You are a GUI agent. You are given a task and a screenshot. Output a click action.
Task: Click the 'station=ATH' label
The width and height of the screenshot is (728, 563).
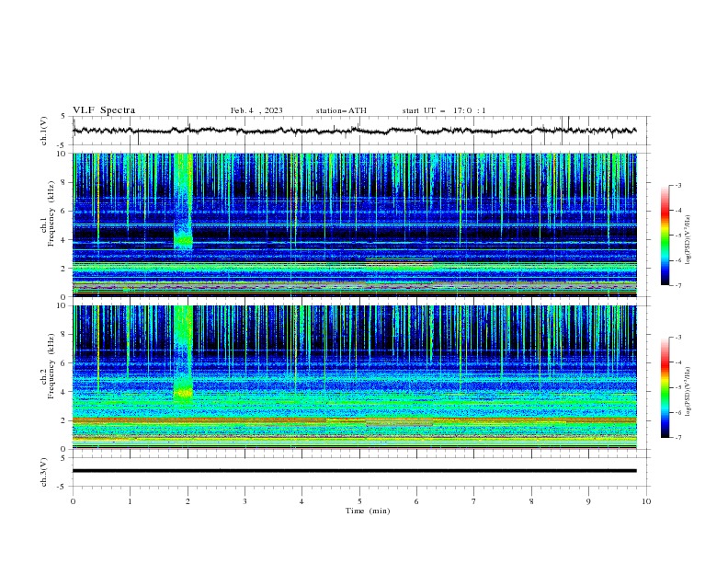pos(341,110)
